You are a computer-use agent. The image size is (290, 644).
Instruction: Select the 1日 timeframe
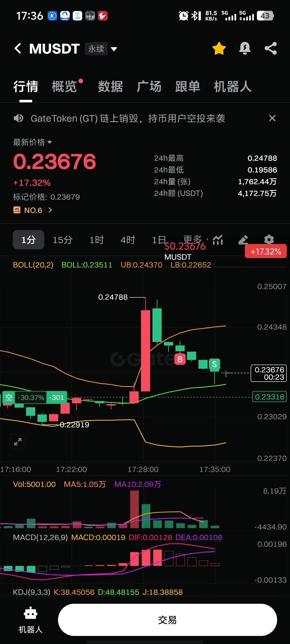click(x=159, y=240)
